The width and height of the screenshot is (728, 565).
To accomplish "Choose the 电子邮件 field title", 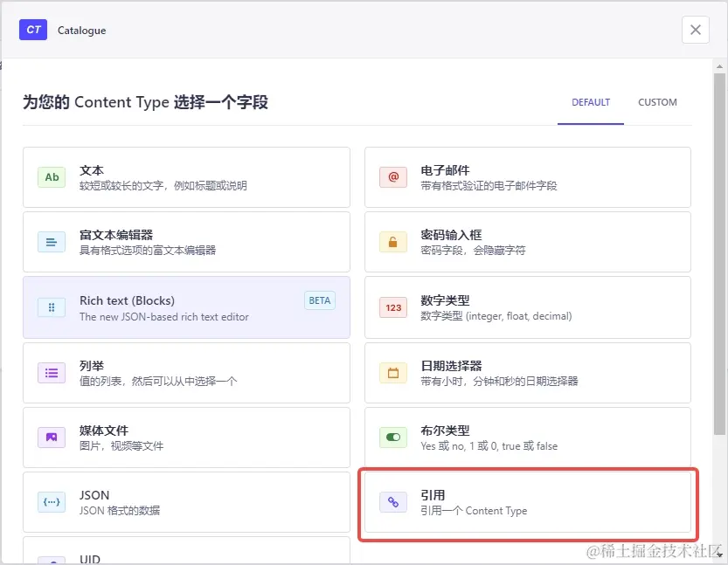I will pyautogui.click(x=445, y=170).
